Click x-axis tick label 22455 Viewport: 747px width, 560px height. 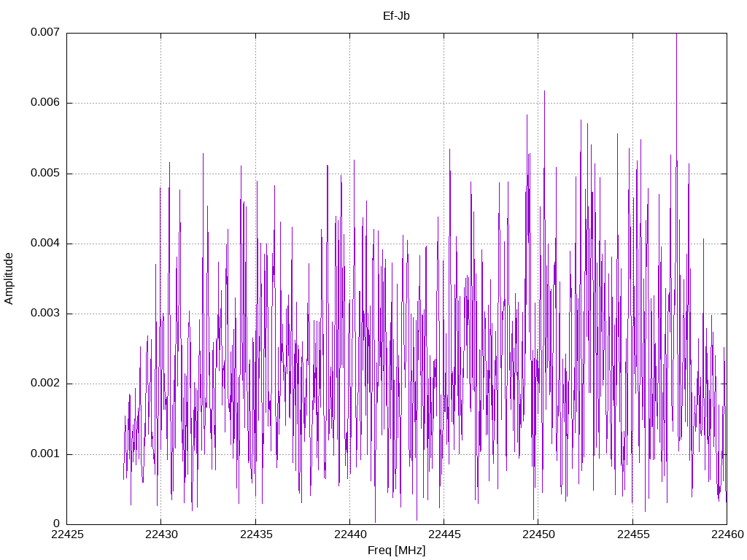tap(633, 534)
